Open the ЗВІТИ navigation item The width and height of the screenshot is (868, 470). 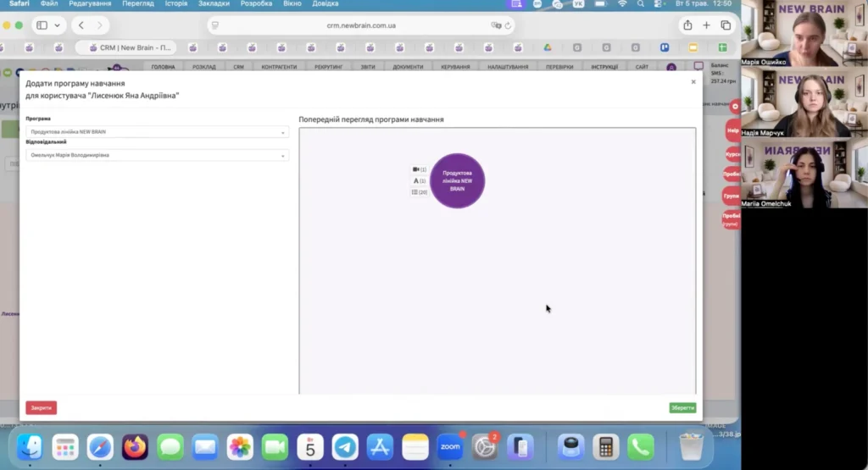pos(368,67)
